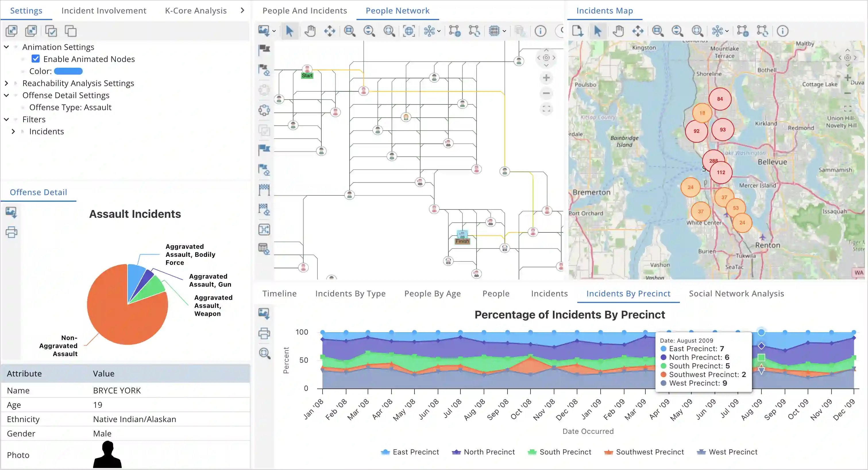Click the map cluster labeled 288
The height and width of the screenshot is (470, 868).
(x=713, y=160)
